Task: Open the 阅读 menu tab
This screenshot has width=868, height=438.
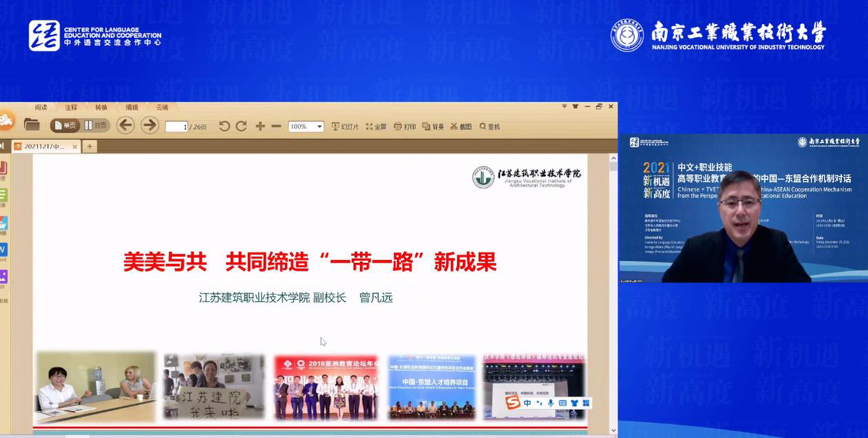Action: 41,107
